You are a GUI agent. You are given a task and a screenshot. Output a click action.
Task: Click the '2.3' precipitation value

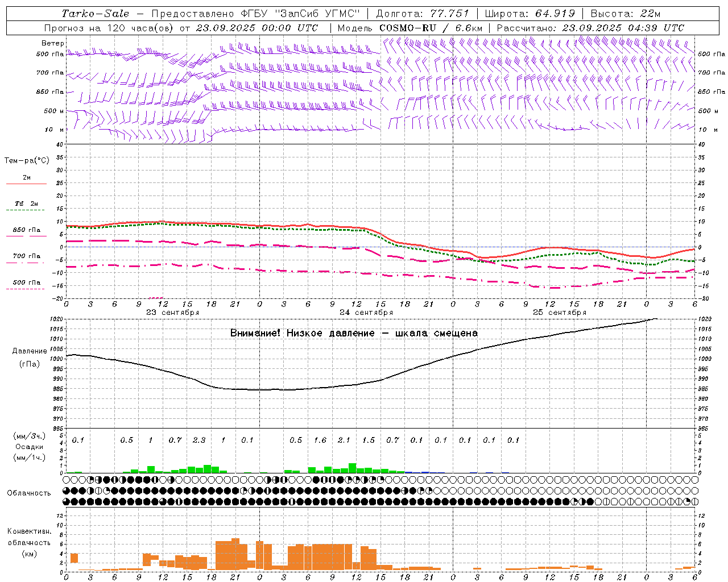[x=199, y=440]
